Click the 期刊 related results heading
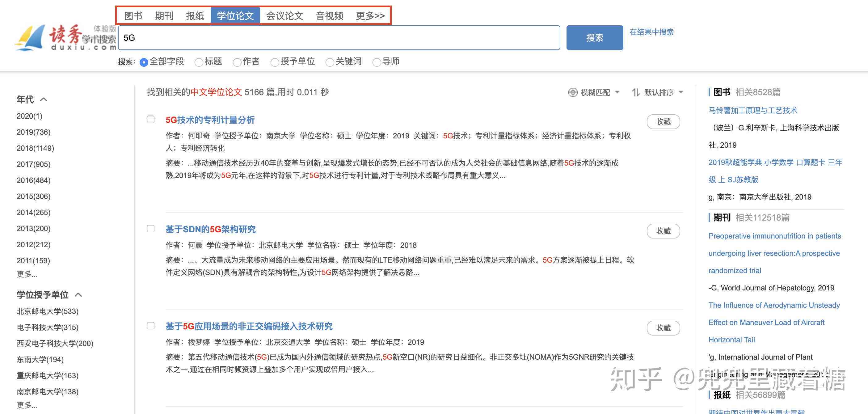Screen dimensions: 868x414 pos(722,218)
